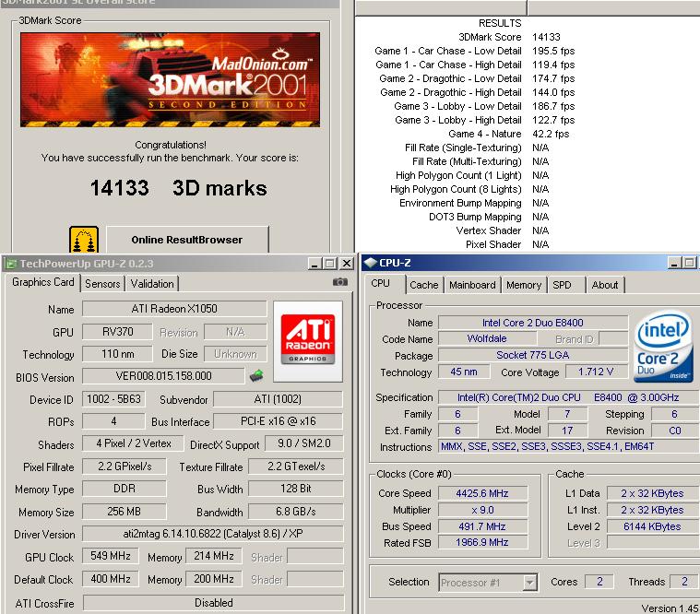Click the GPU Clock value 549 MHz
Image resolution: width=700 pixels, height=614 pixels.
(x=111, y=556)
